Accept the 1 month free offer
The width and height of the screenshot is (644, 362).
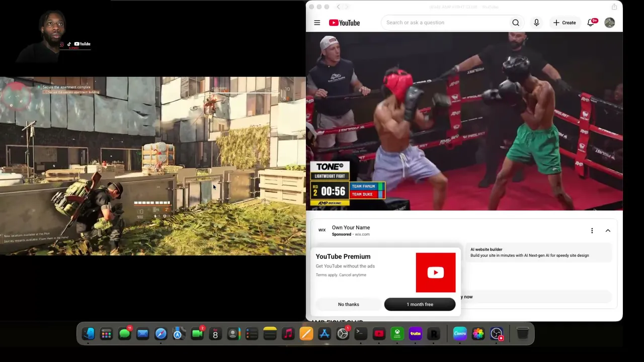420,304
